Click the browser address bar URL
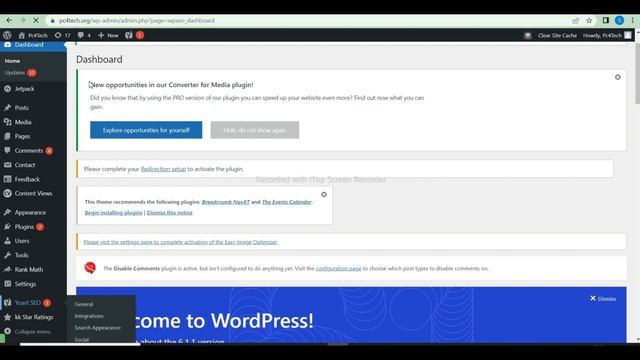Screen dimensions: 640x360 click(137, 20)
